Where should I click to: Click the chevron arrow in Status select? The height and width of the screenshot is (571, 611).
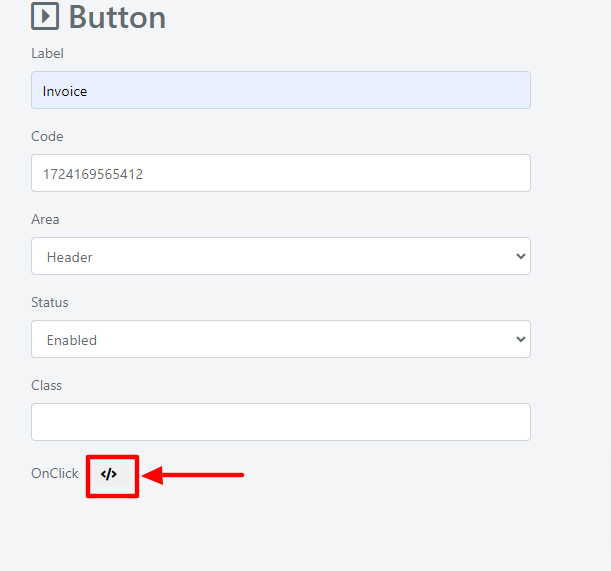521,339
